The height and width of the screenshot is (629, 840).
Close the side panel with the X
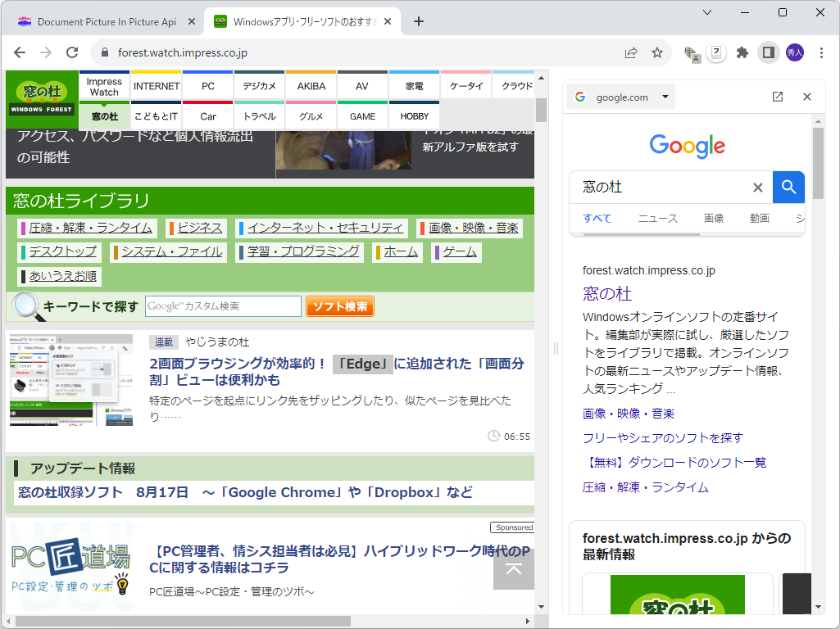[806, 96]
